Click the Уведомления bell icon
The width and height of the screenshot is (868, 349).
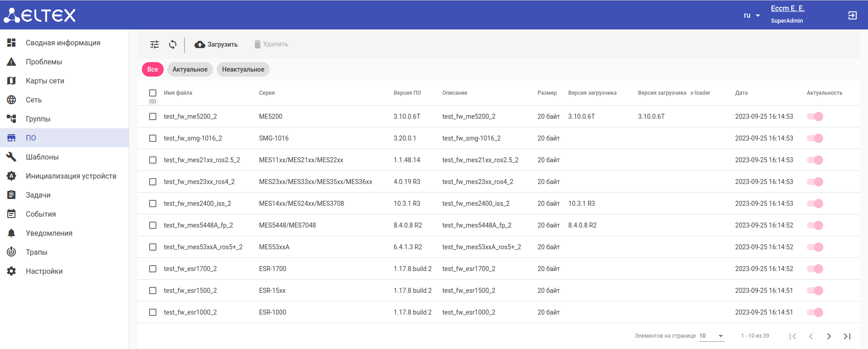pyautogui.click(x=12, y=233)
